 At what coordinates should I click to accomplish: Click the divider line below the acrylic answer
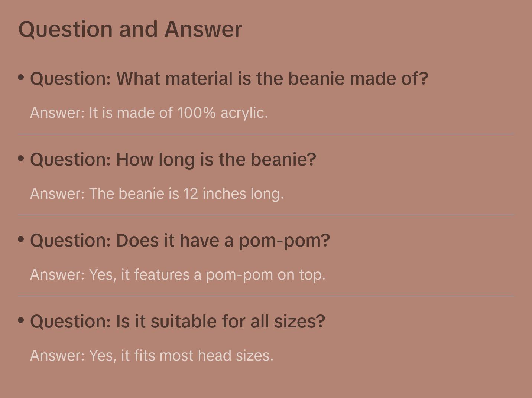[266, 134]
